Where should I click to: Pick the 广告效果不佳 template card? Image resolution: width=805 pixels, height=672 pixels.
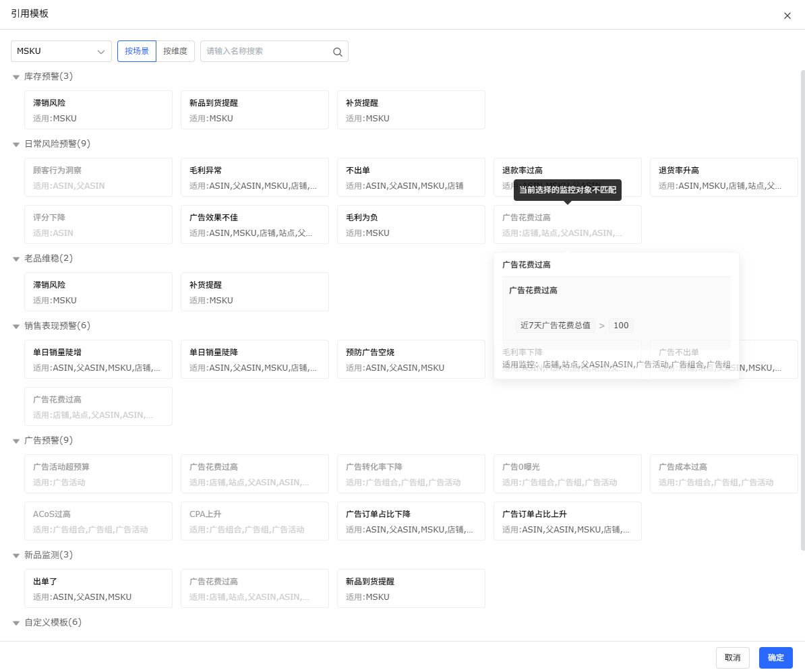(255, 224)
